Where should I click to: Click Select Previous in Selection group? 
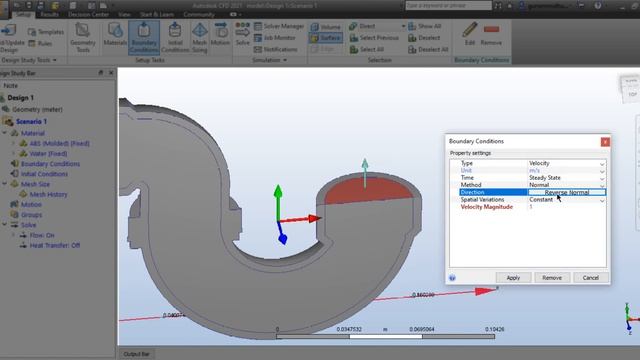pos(374,38)
